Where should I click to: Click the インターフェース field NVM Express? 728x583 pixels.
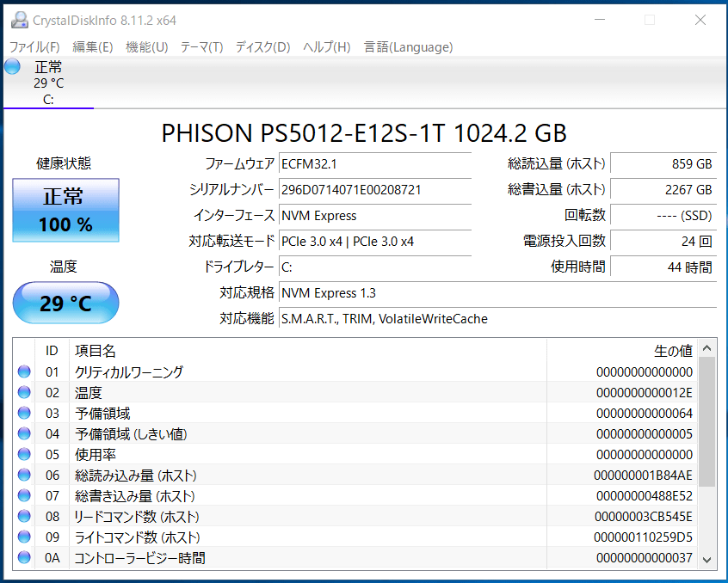(375, 216)
